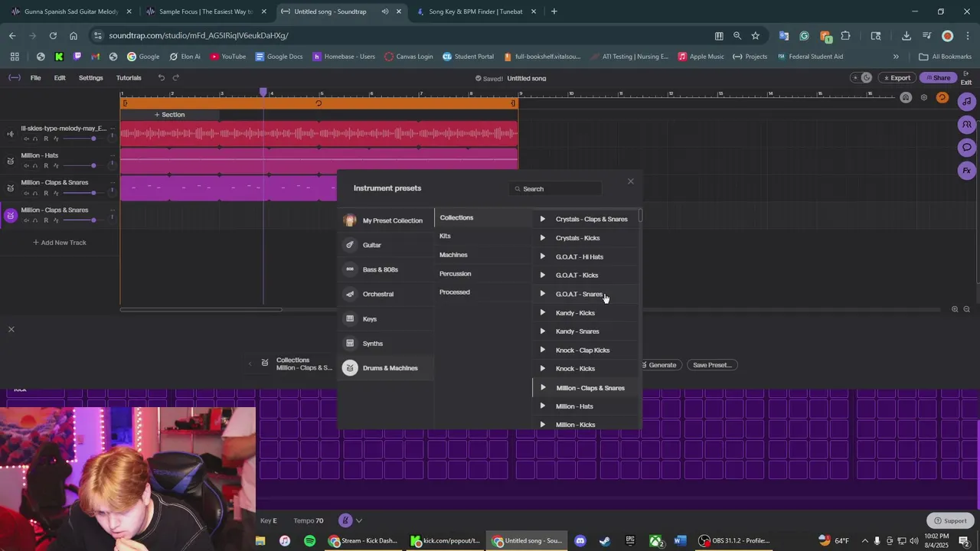Open the Settings menu

(90, 77)
